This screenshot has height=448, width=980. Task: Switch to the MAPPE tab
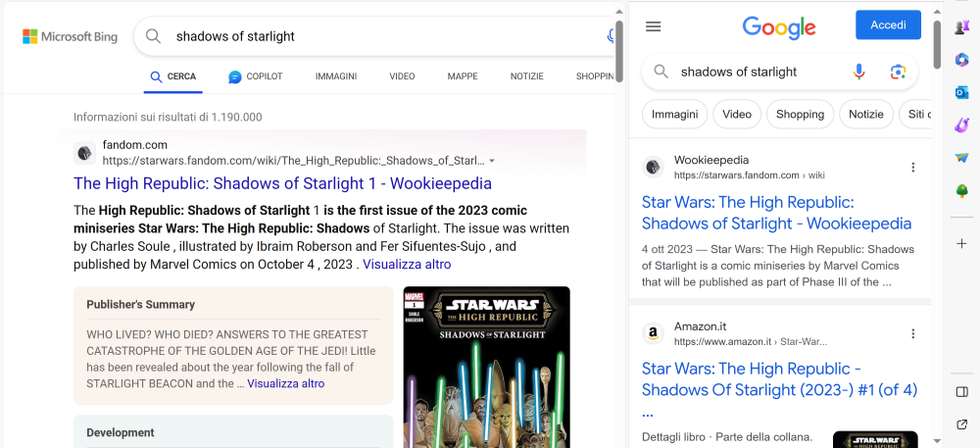tap(463, 76)
